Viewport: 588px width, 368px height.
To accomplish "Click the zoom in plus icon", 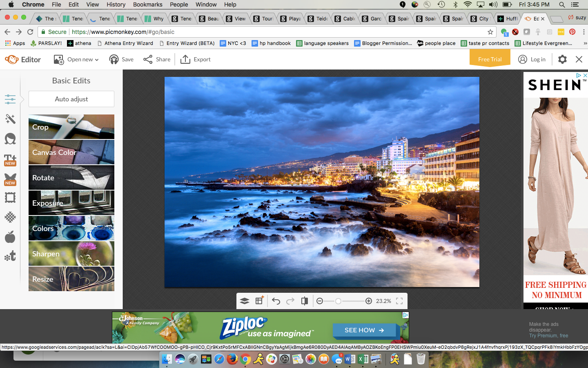I will (369, 301).
